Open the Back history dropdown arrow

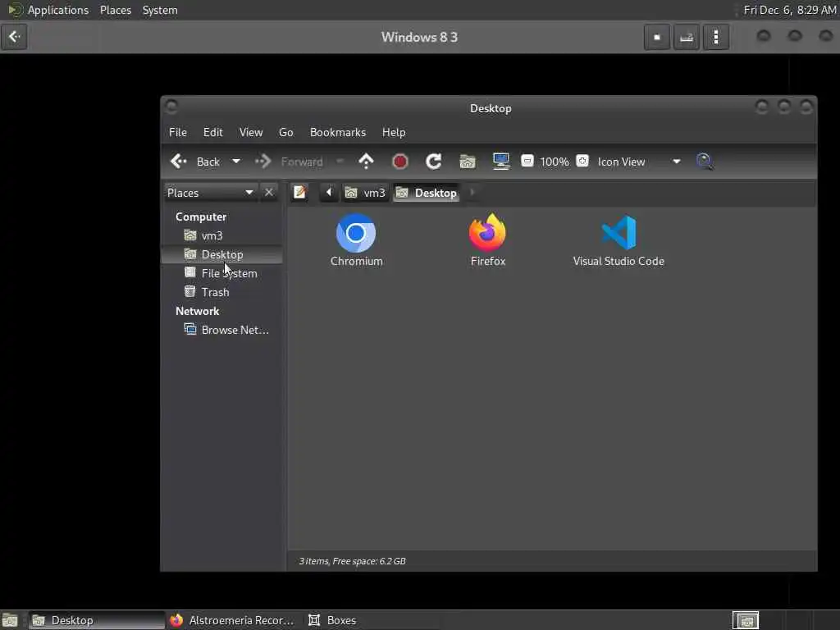coord(235,162)
